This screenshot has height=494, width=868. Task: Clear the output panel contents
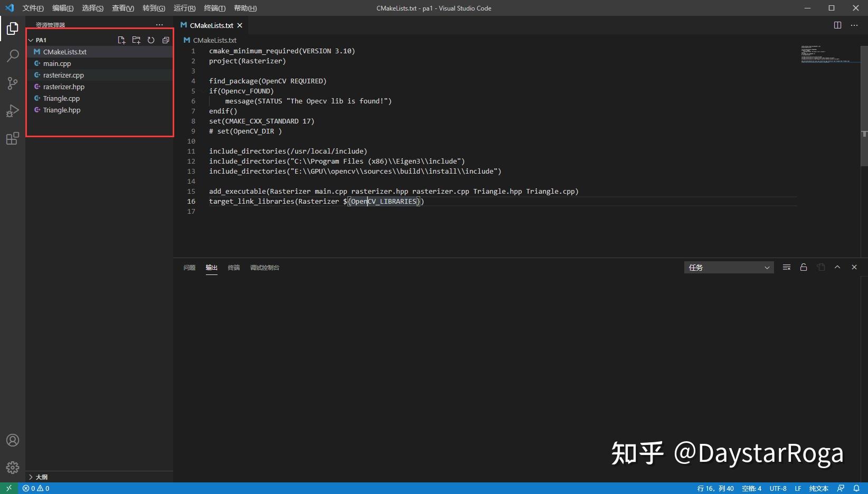(786, 267)
